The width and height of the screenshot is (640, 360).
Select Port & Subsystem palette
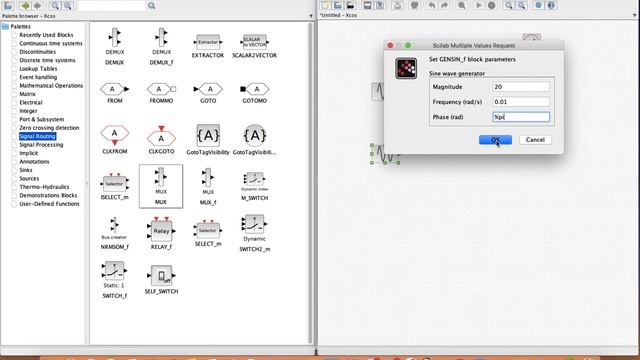[42, 120]
